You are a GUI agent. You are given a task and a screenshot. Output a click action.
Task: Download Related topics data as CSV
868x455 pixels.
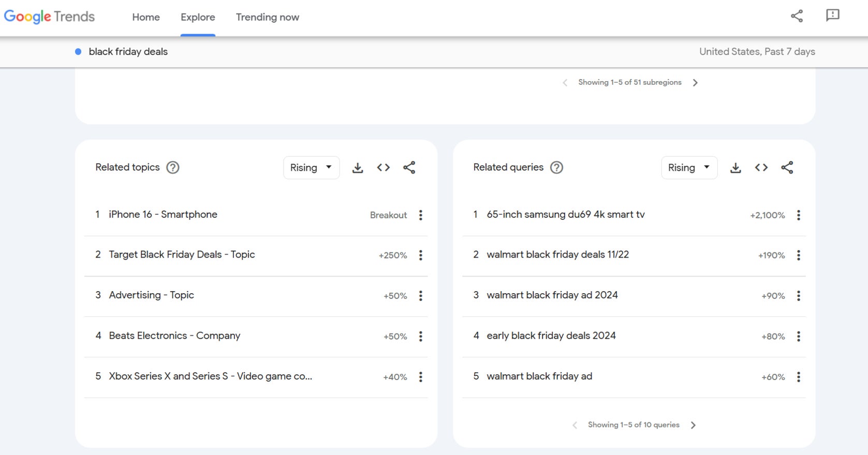[358, 168]
